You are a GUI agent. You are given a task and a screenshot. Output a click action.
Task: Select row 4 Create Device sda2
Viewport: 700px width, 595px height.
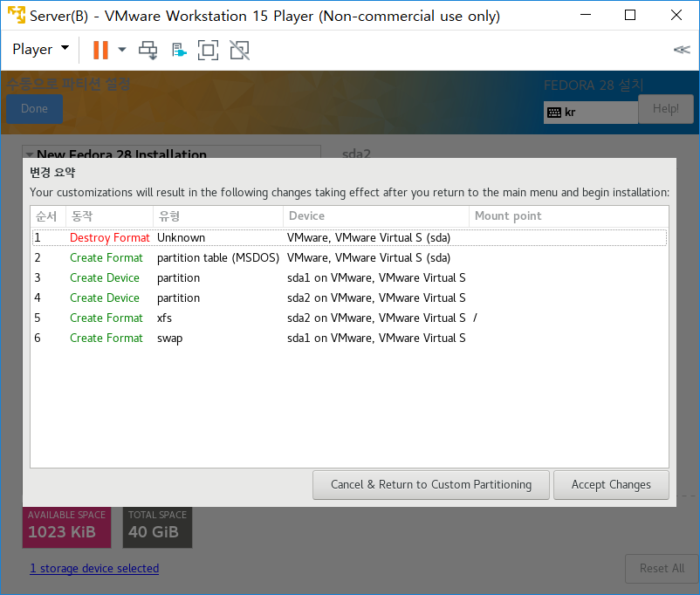coord(349,297)
